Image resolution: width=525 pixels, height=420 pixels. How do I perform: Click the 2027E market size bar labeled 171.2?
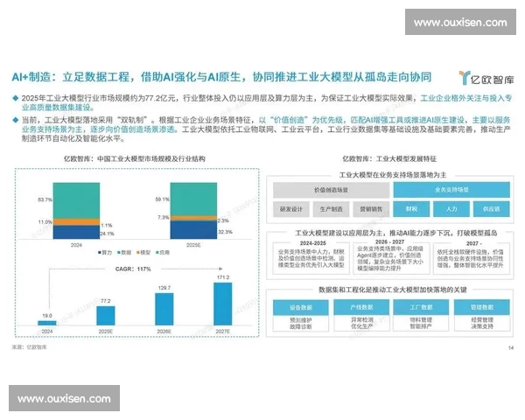click(x=223, y=304)
